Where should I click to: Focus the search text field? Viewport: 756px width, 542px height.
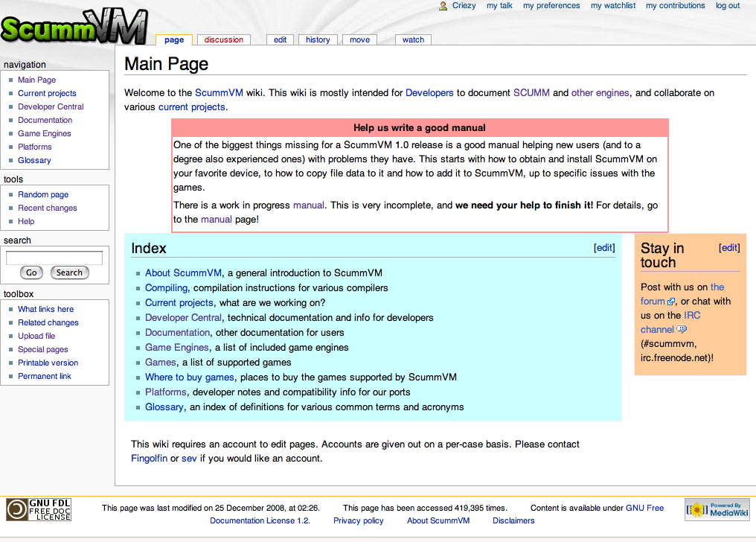(x=54, y=258)
